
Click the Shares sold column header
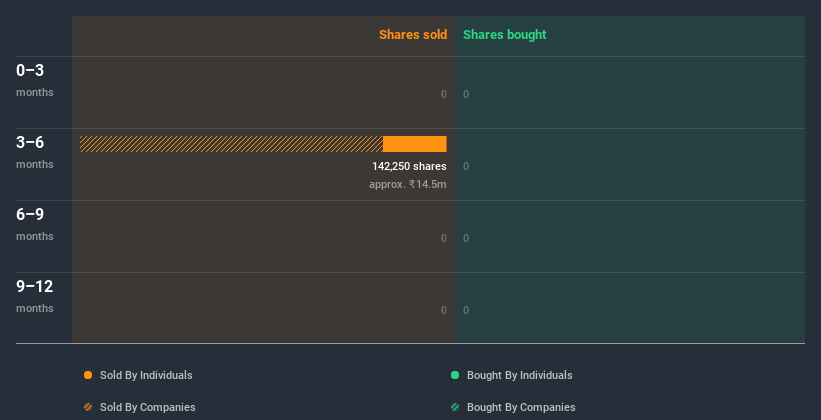[x=413, y=35]
